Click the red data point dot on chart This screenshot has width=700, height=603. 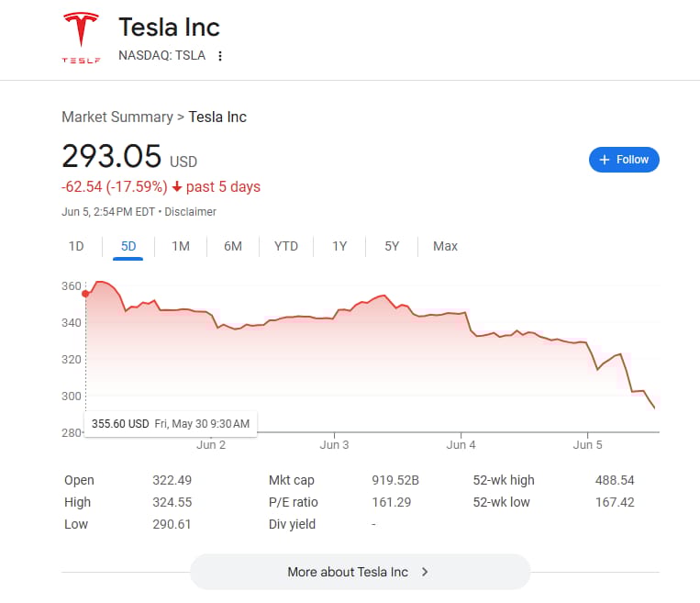pyautogui.click(x=85, y=294)
